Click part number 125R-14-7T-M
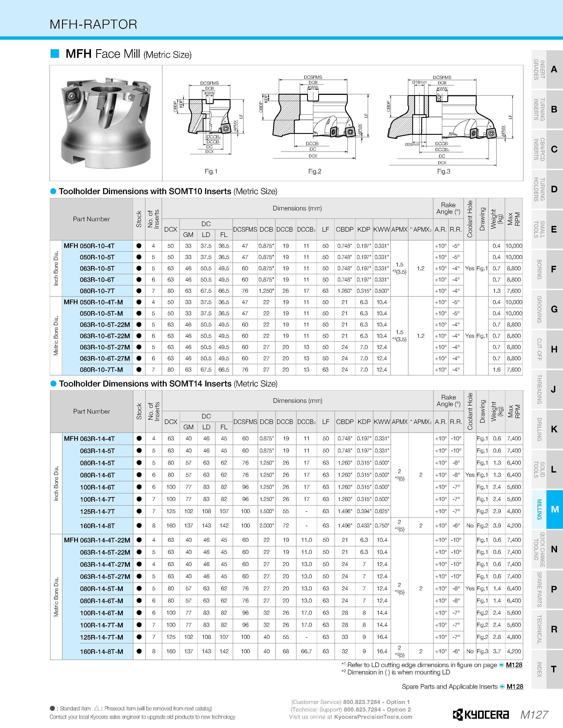Viewport: 563px width, 728px height. (102, 637)
